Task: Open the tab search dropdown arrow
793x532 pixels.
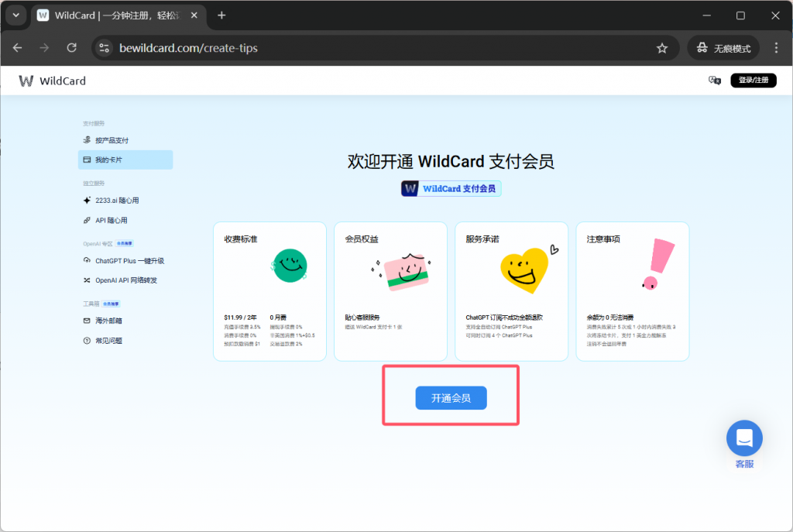Action: (16, 15)
